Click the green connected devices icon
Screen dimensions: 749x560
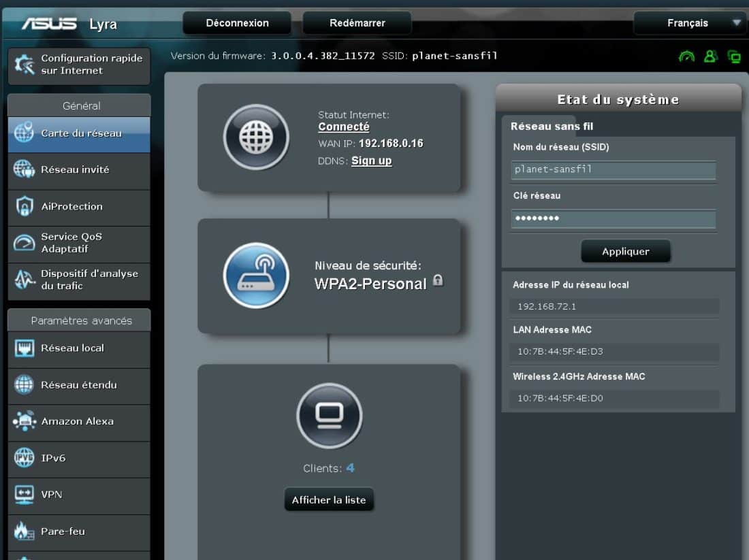coord(734,56)
